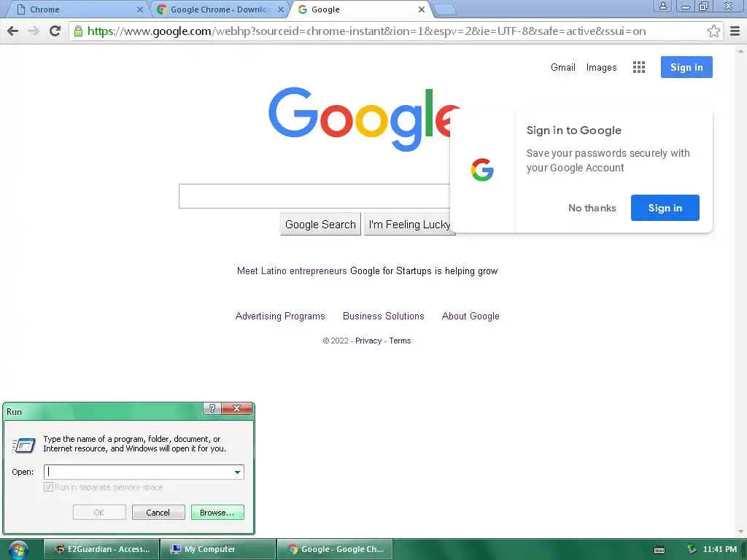The height and width of the screenshot is (560, 747).
Task: Click the taskbar clock showing 11:41 PM
Action: pyautogui.click(x=719, y=550)
